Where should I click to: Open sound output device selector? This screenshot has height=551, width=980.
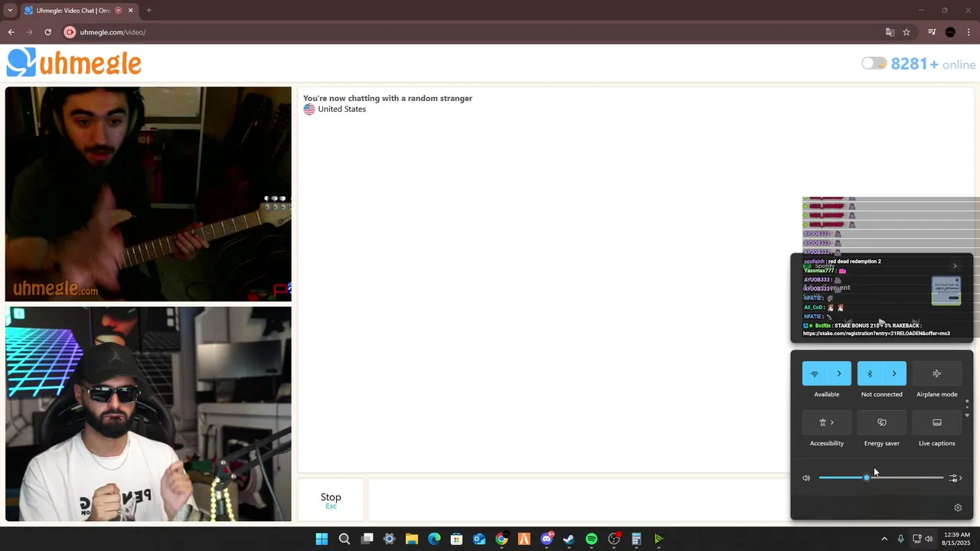click(955, 478)
